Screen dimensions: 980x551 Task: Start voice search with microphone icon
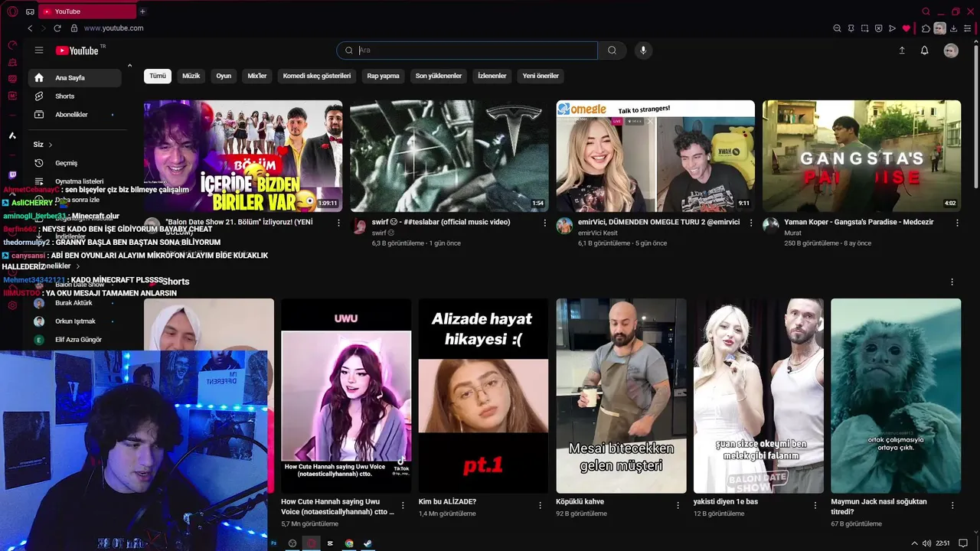(643, 51)
